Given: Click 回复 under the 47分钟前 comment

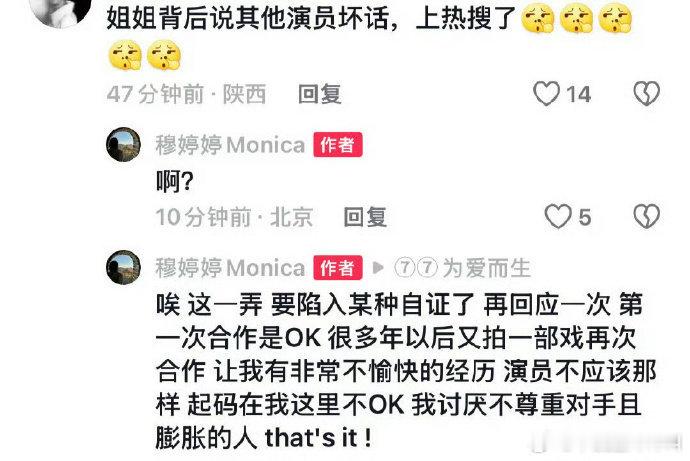Looking at the screenshot, I should click(319, 94).
